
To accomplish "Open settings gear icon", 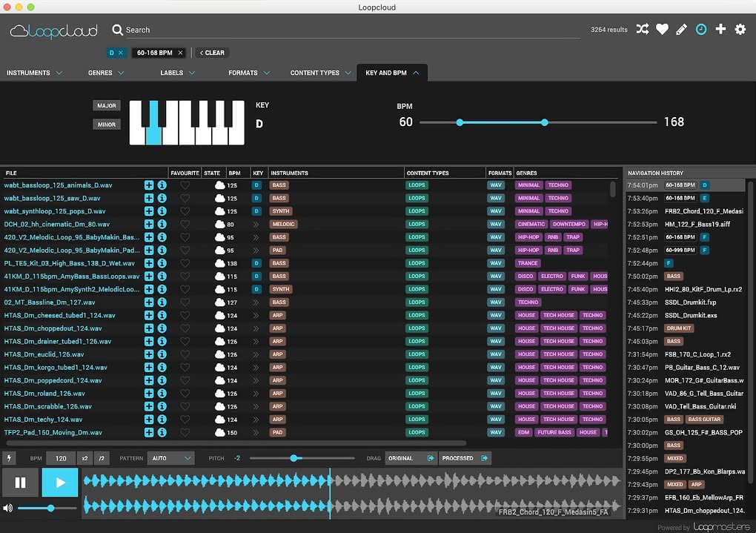I will tap(740, 30).
